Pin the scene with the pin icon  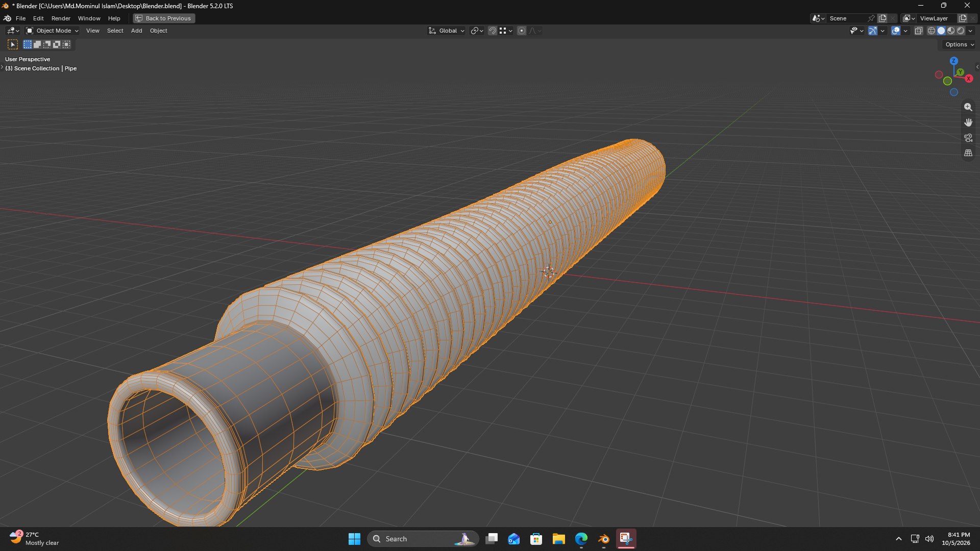pyautogui.click(x=871, y=18)
